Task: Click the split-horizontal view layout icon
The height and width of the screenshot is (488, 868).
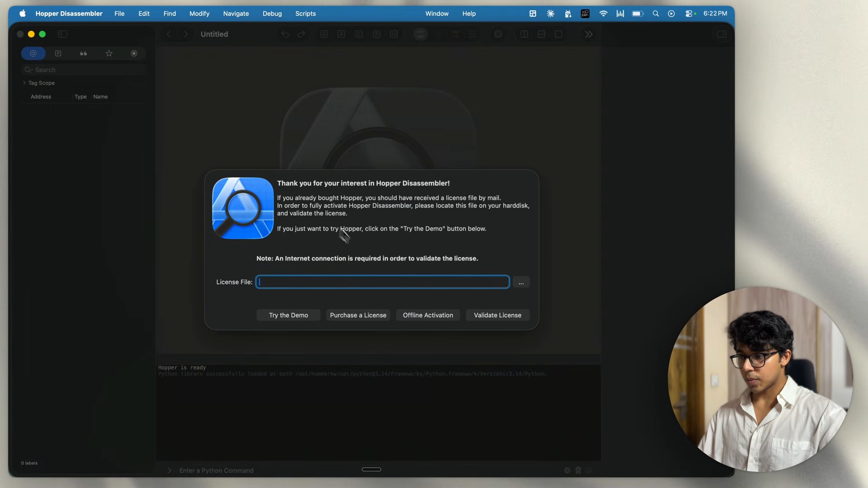Action: coord(542,34)
